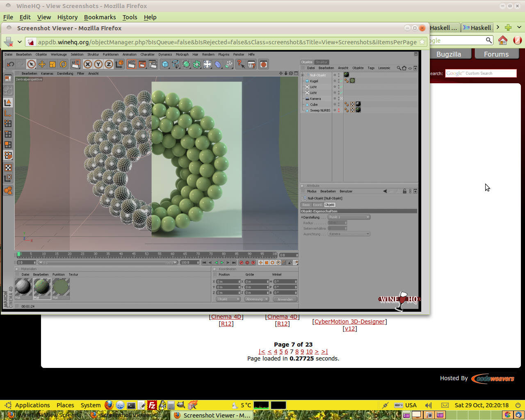Open the History menu

[67, 17]
